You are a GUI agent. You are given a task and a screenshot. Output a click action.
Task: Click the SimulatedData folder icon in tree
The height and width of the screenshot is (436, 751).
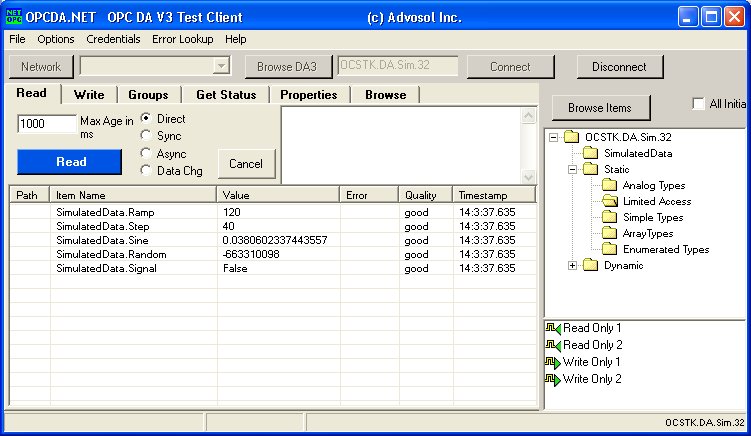[591, 154]
